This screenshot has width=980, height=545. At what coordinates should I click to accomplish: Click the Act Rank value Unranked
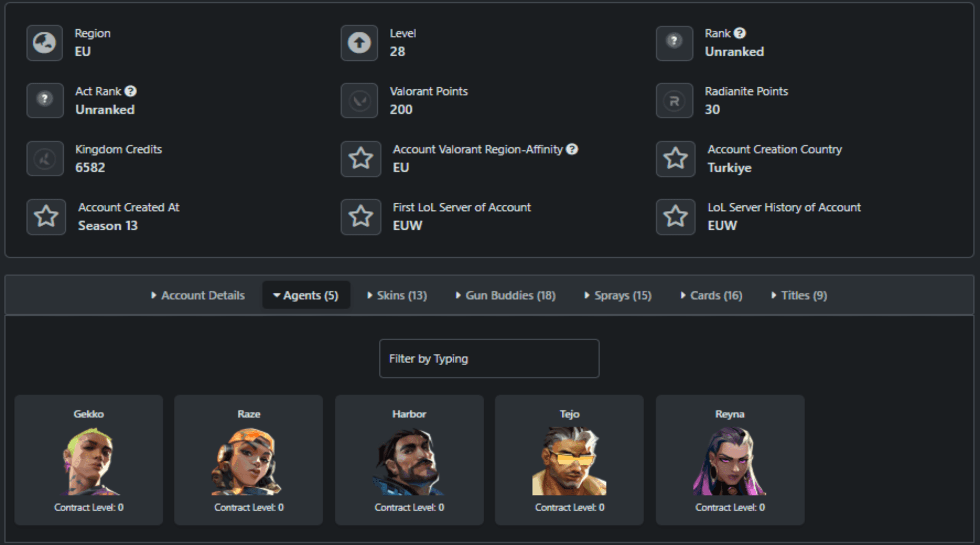click(x=105, y=110)
